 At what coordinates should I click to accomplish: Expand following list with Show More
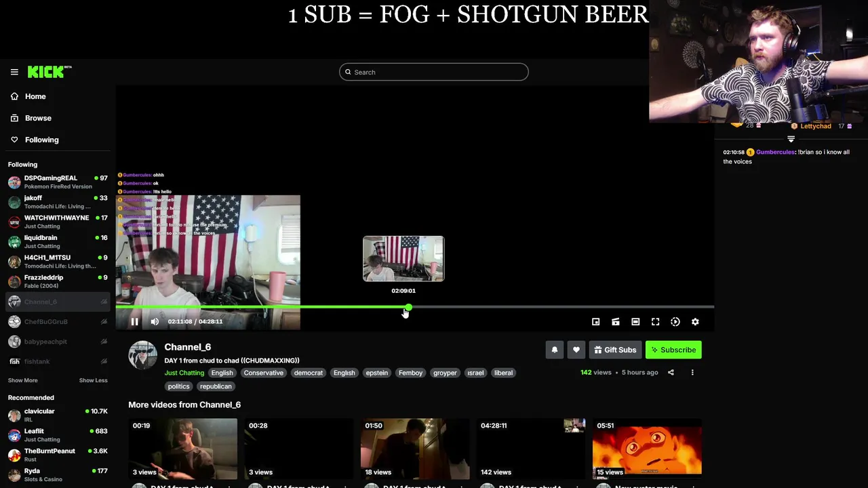point(23,380)
